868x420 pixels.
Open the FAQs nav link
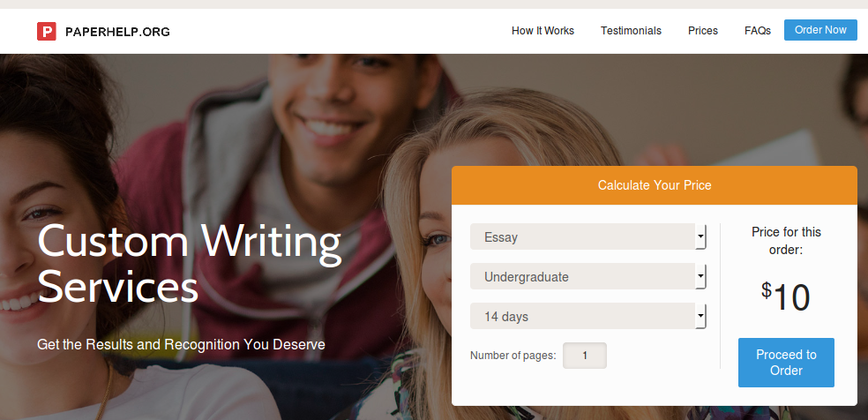757,31
